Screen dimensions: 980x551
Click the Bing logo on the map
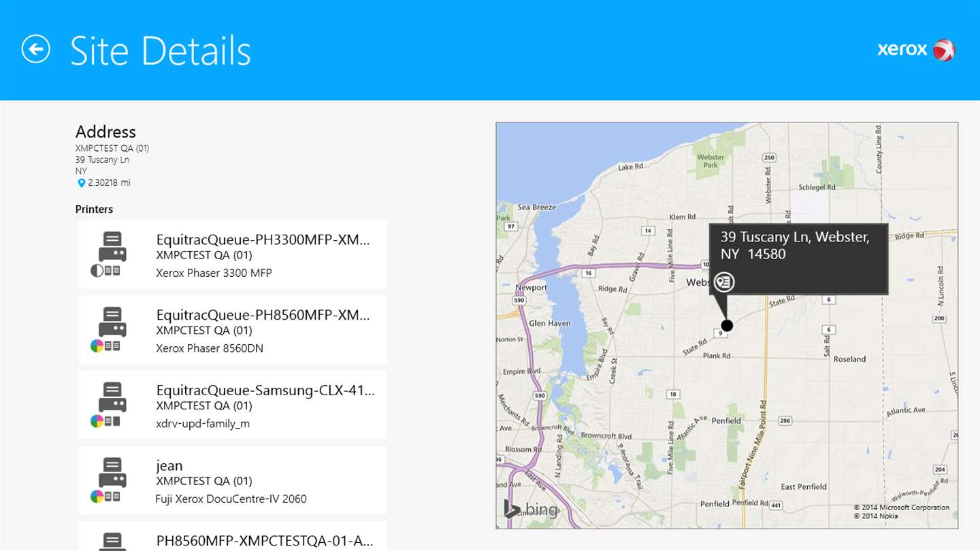coord(531,509)
